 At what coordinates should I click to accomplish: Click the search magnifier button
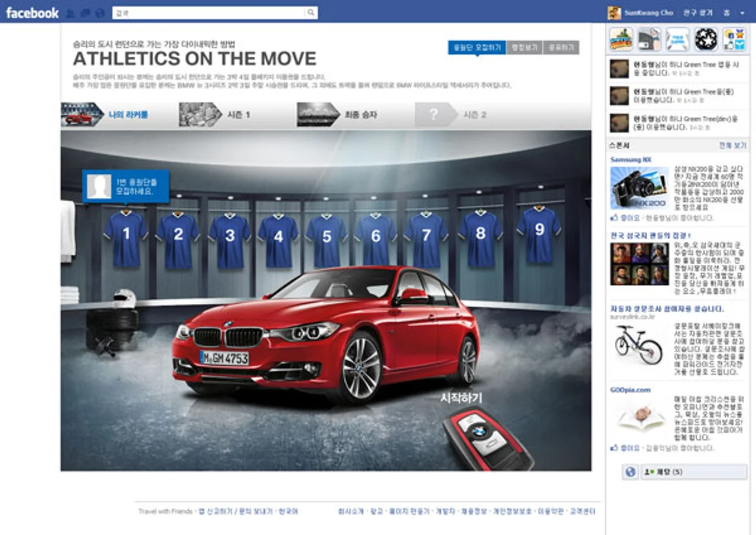[x=311, y=13]
